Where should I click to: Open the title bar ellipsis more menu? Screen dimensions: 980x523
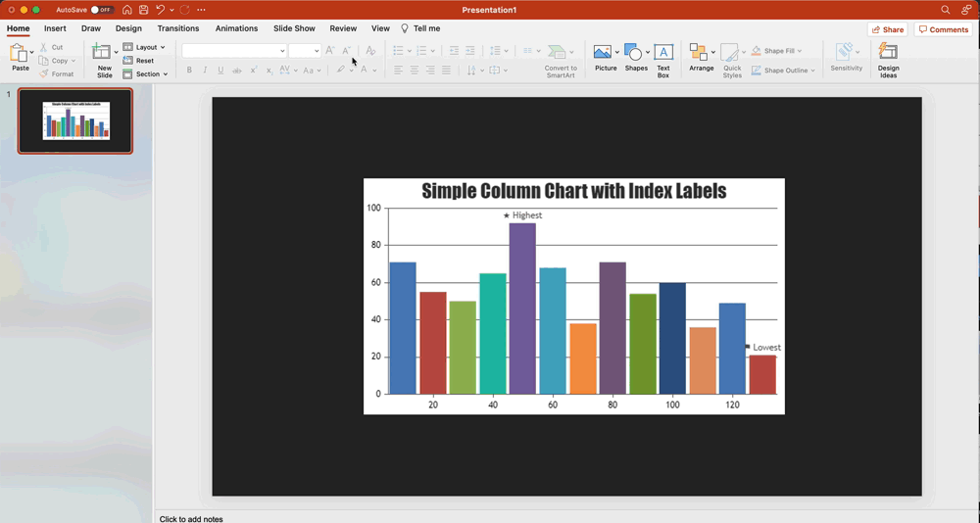pyautogui.click(x=201, y=10)
